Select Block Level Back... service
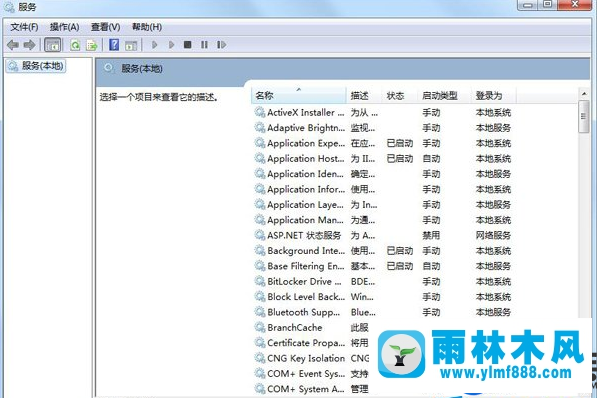This screenshot has width=597, height=398. tap(383, 297)
